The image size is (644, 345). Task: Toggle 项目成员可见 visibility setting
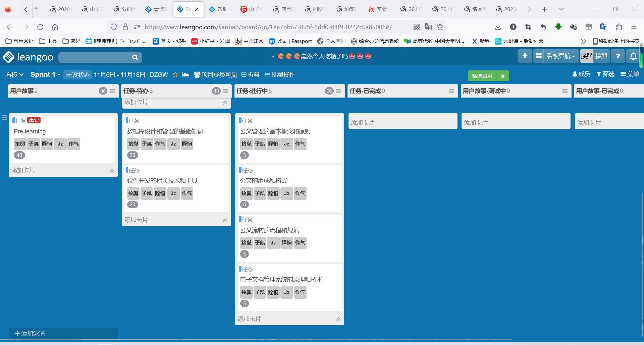[215, 74]
